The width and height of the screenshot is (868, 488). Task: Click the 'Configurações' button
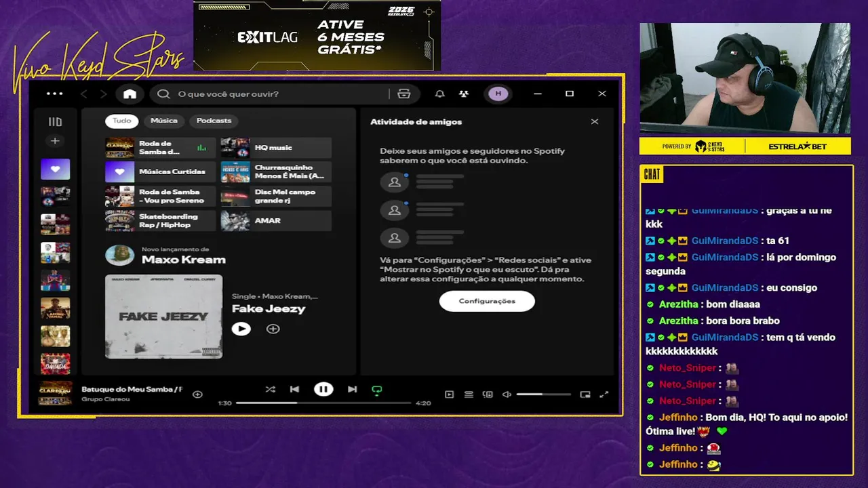pyautogui.click(x=487, y=301)
